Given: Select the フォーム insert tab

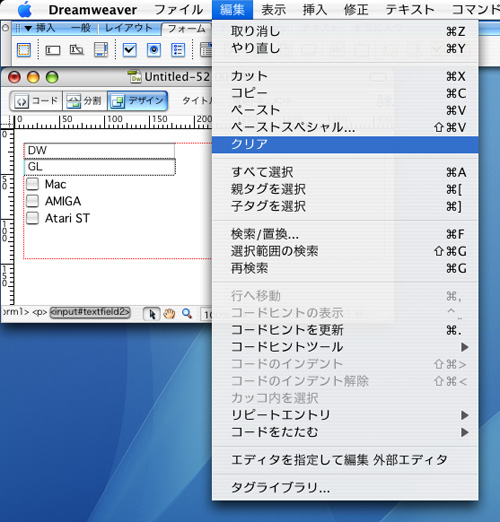Looking at the screenshot, I should (187, 29).
